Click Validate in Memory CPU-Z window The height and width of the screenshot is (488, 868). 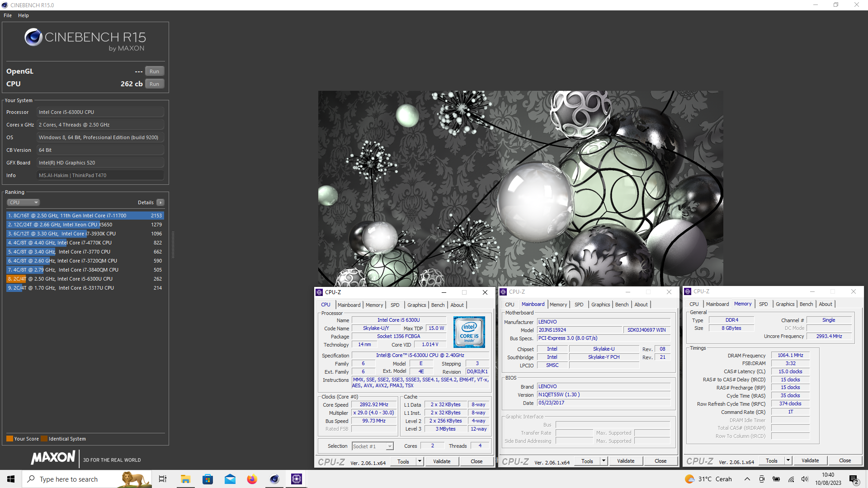[810, 460]
